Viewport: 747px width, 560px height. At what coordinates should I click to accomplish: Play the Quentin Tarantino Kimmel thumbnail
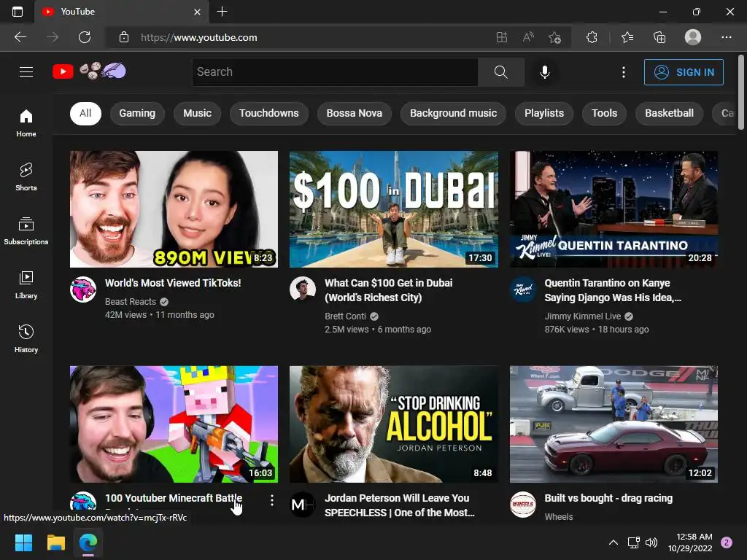[614, 209]
